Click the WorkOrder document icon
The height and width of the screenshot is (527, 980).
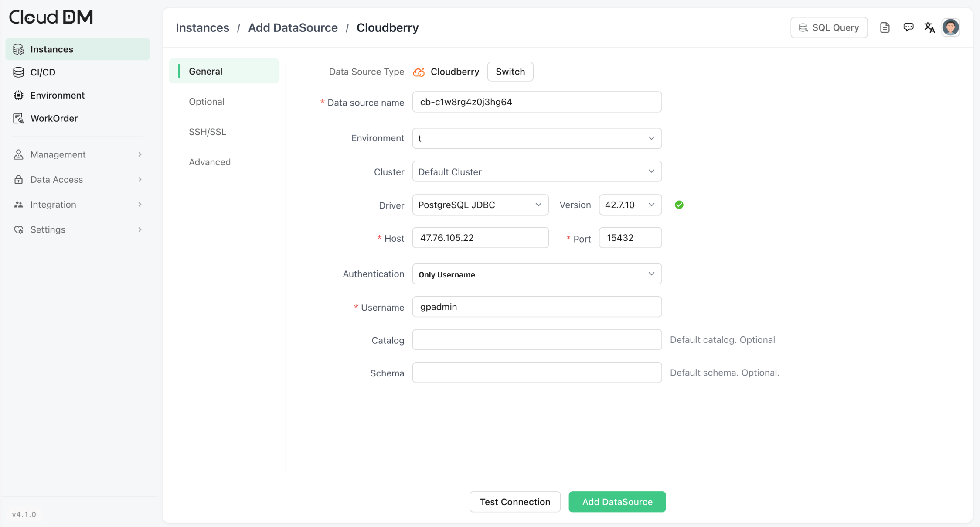tap(18, 118)
